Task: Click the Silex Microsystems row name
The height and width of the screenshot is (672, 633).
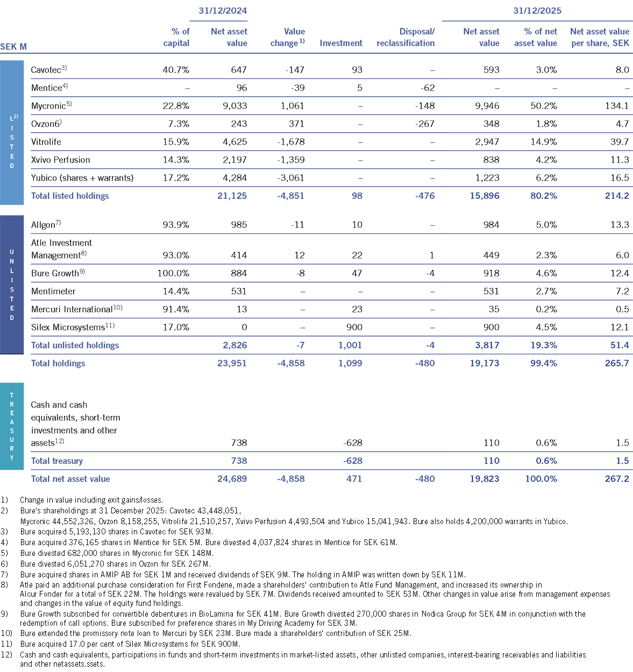Action: [x=73, y=327]
